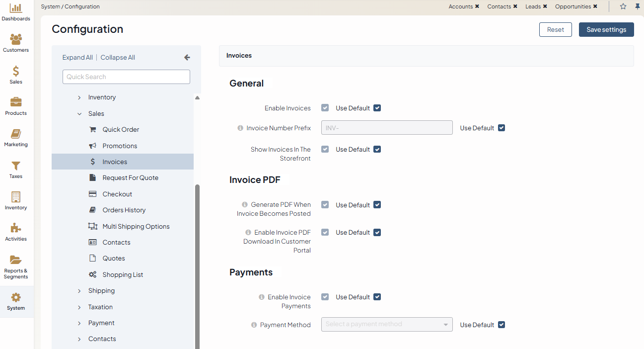Image resolution: width=644 pixels, height=349 pixels.
Task: Click the Save settings button
Action: pos(606,29)
